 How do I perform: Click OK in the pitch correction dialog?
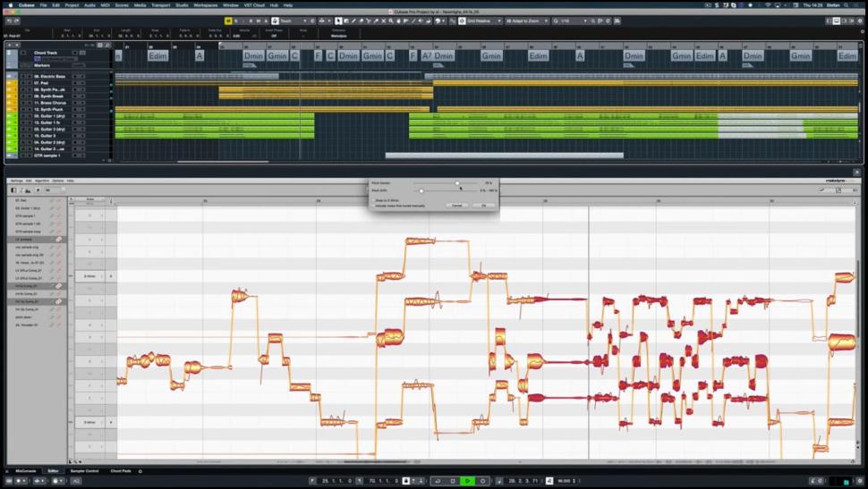(483, 206)
